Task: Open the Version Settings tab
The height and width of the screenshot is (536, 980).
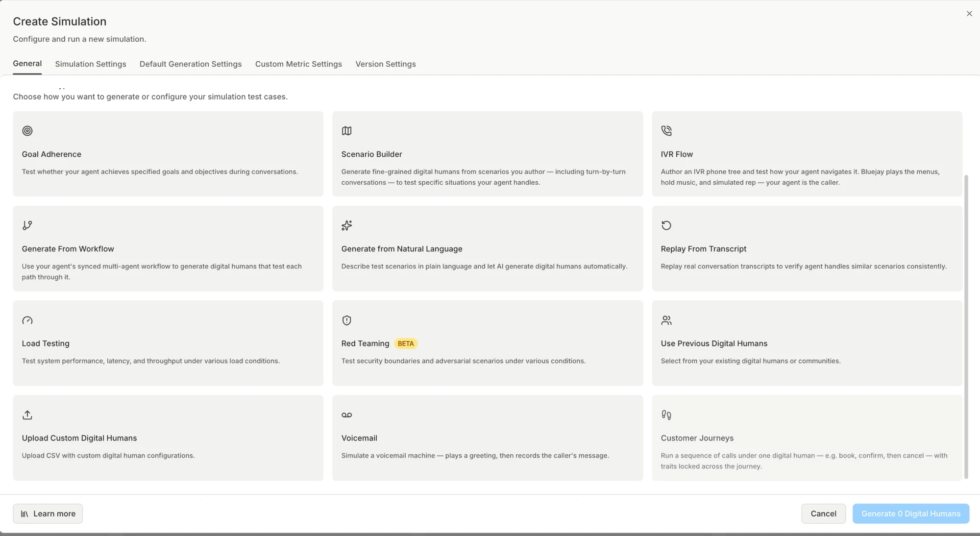Action: [x=386, y=64]
